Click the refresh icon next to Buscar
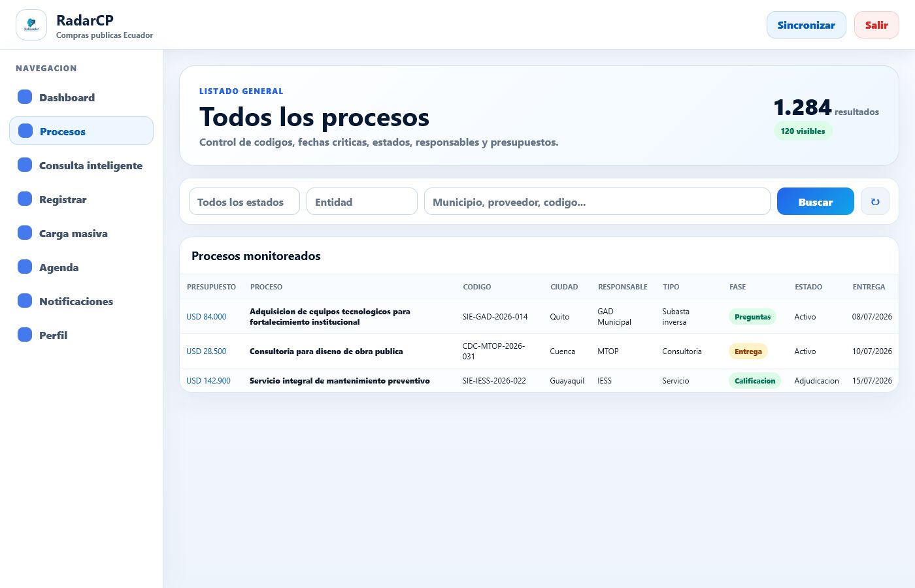The width and height of the screenshot is (915, 588). 875,201
